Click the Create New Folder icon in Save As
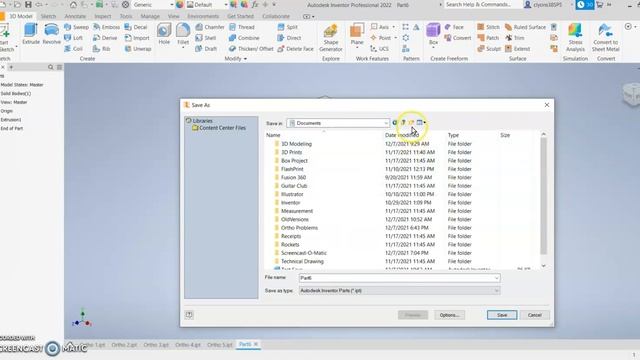640x360 pixels. (411, 122)
